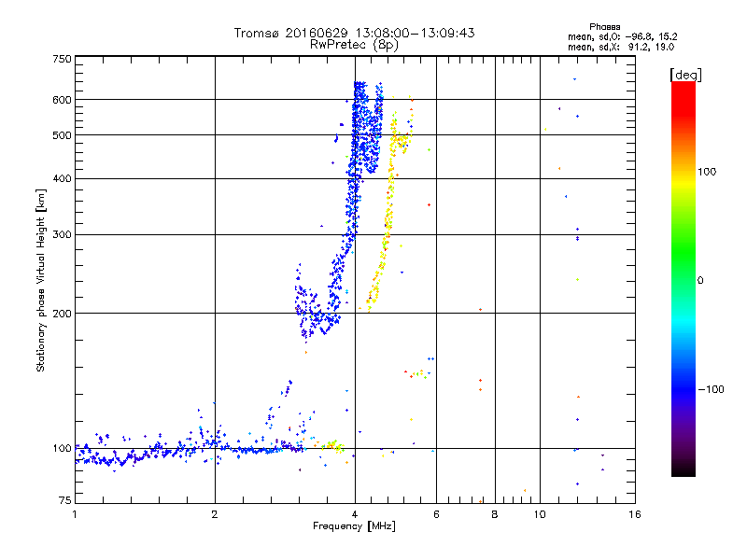This screenshot has height=560, width=747.
Task: Click the y-axis tick label "400"
Action: coord(62,178)
